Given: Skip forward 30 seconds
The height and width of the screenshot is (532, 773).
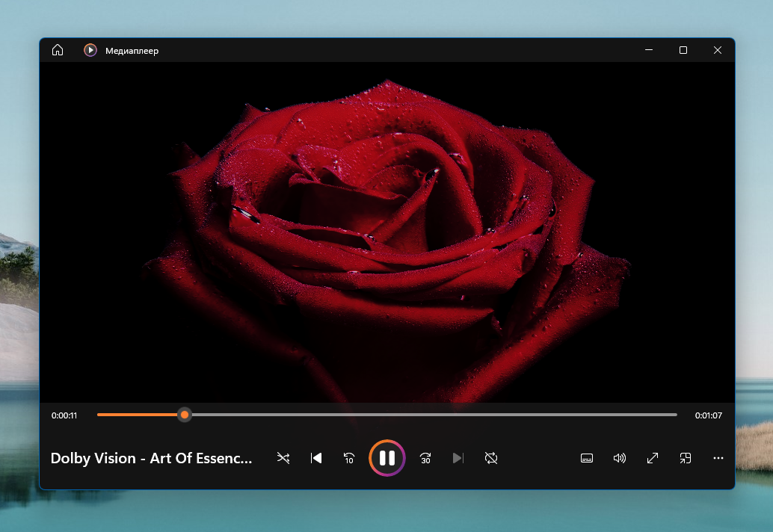Looking at the screenshot, I should (x=425, y=458).
